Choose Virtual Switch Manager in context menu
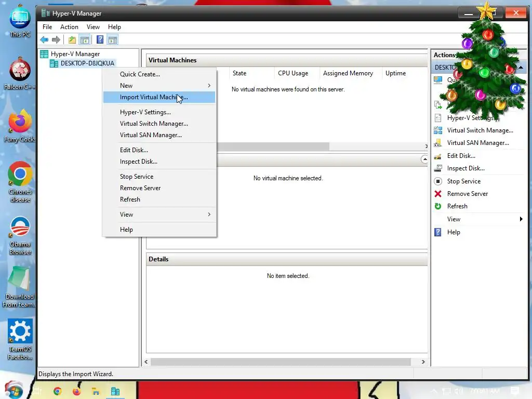 (159, 124)
